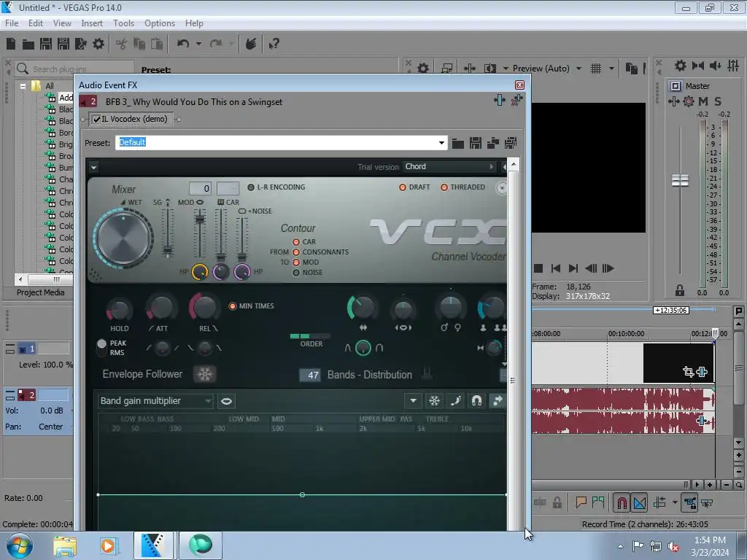Open mixer properties gear icon
Image resolution: width=747 pixels, height=560 pixels.
coord(681,66)
